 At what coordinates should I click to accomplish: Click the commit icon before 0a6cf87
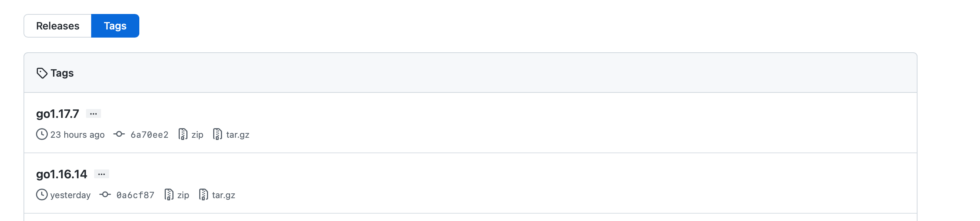point(105,195)
